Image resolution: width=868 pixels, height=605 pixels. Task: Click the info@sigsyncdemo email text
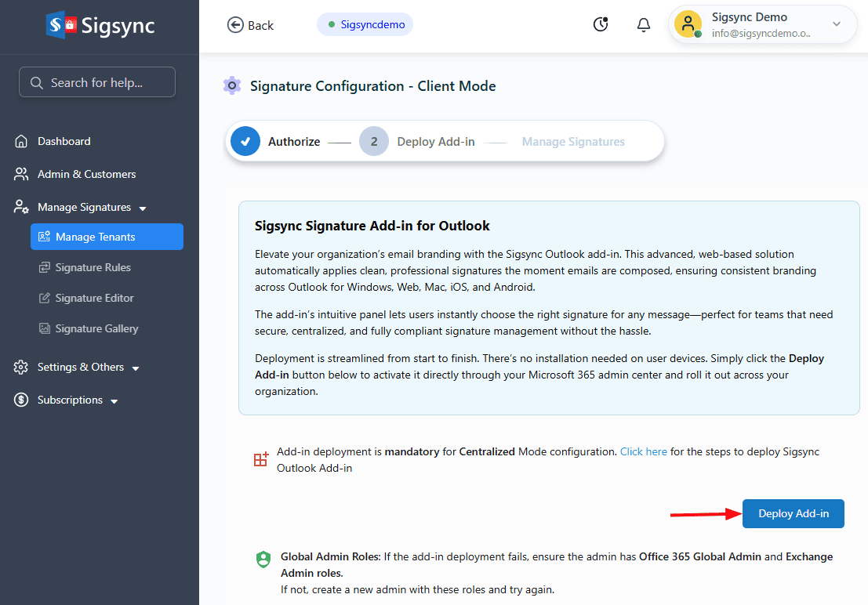coord(761,33)
